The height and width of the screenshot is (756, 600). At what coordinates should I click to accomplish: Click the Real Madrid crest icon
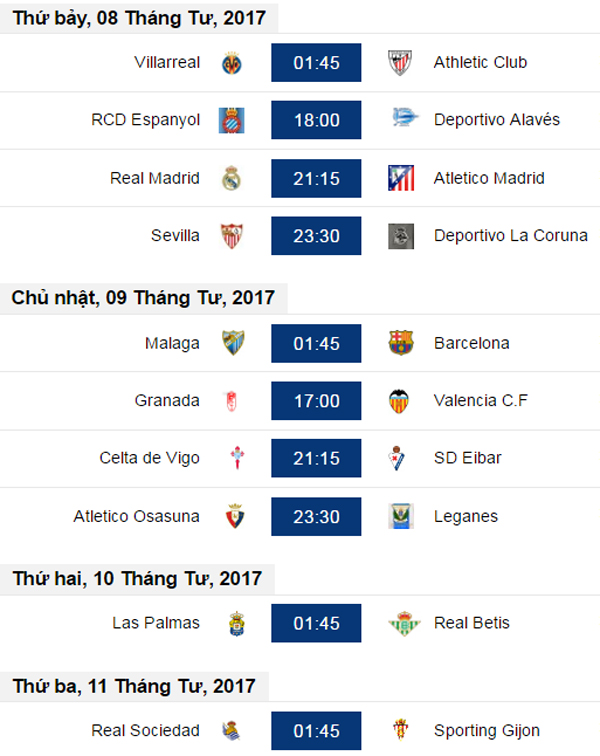click(x=232, y=178)
